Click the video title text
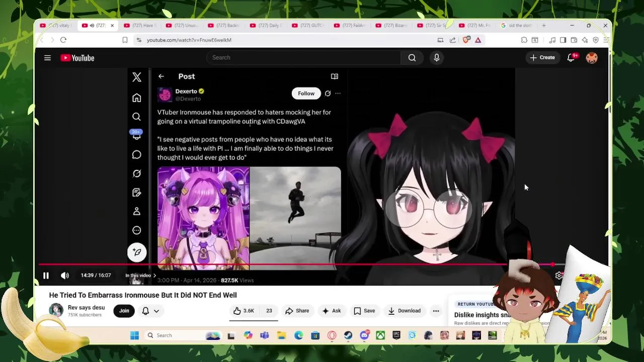 (x=143, y=295)
